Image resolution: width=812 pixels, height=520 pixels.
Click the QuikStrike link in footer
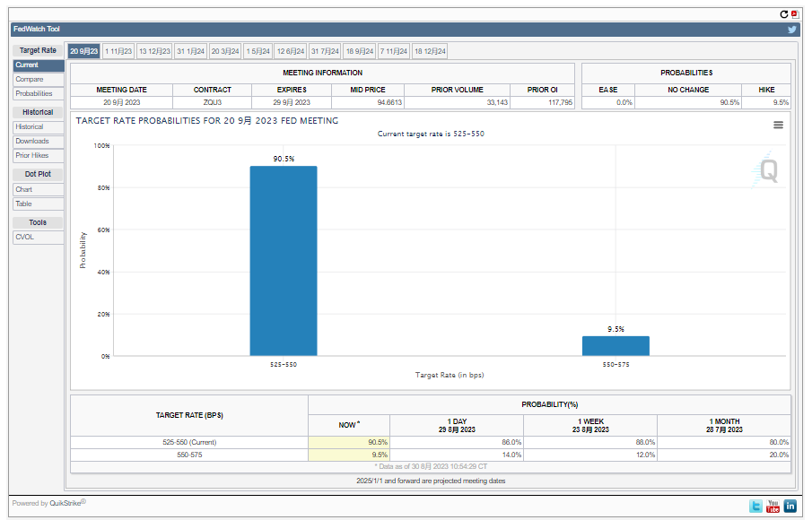tap(65, 503)
